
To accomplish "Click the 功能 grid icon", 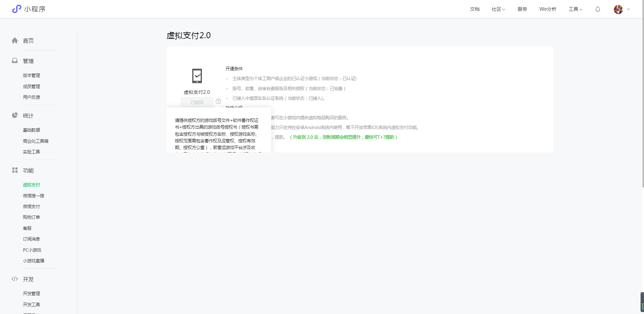I will [15, 170].
